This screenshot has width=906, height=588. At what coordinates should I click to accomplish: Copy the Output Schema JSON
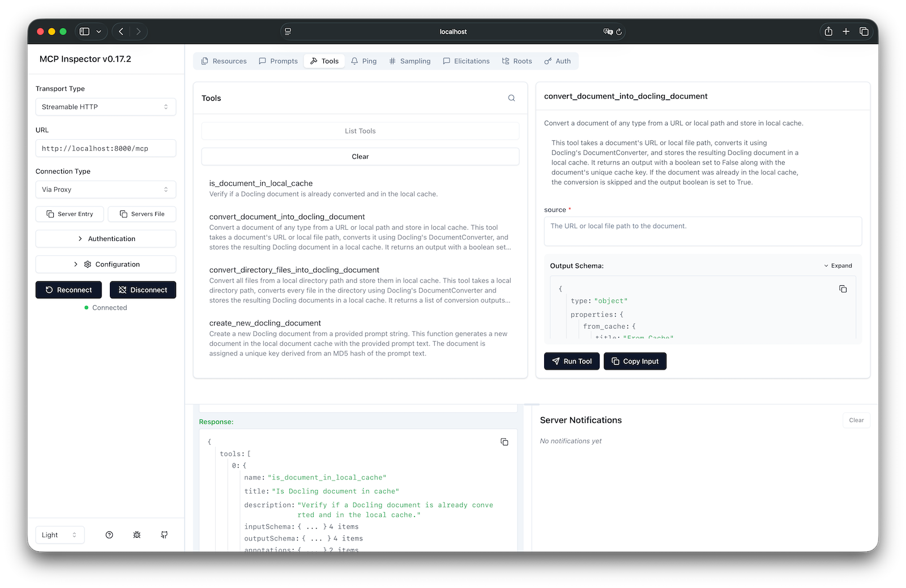(x=843, y=289)
